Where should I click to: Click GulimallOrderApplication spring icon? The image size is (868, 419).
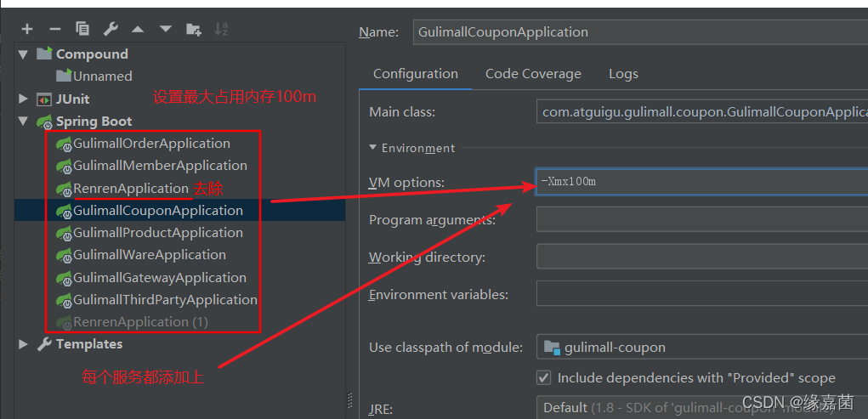[x=65, y=144]
